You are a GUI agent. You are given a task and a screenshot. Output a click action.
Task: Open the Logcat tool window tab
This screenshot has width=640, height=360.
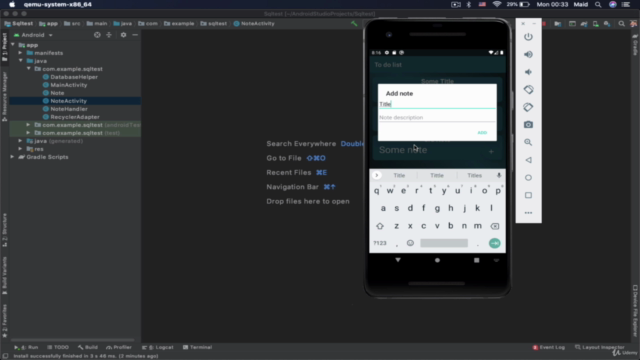158,347
